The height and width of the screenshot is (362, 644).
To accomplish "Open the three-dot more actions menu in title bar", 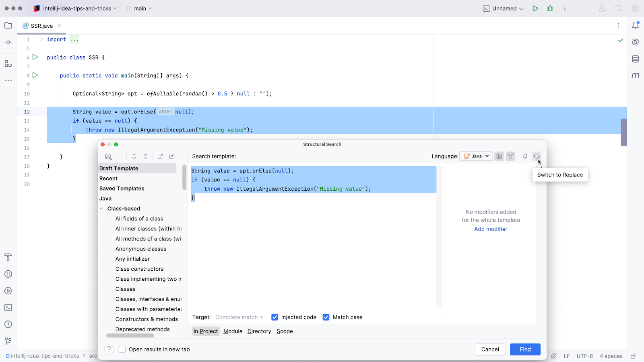I will pos(565,8).
